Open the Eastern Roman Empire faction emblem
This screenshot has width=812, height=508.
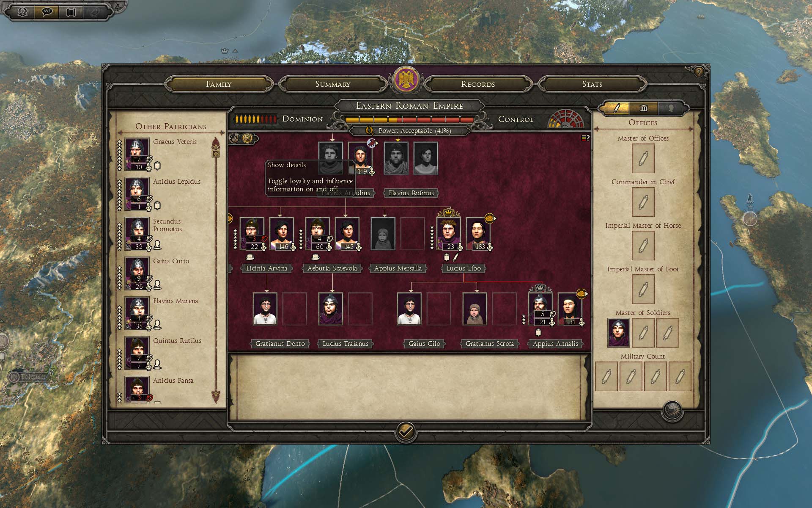[x=406, y=80]
